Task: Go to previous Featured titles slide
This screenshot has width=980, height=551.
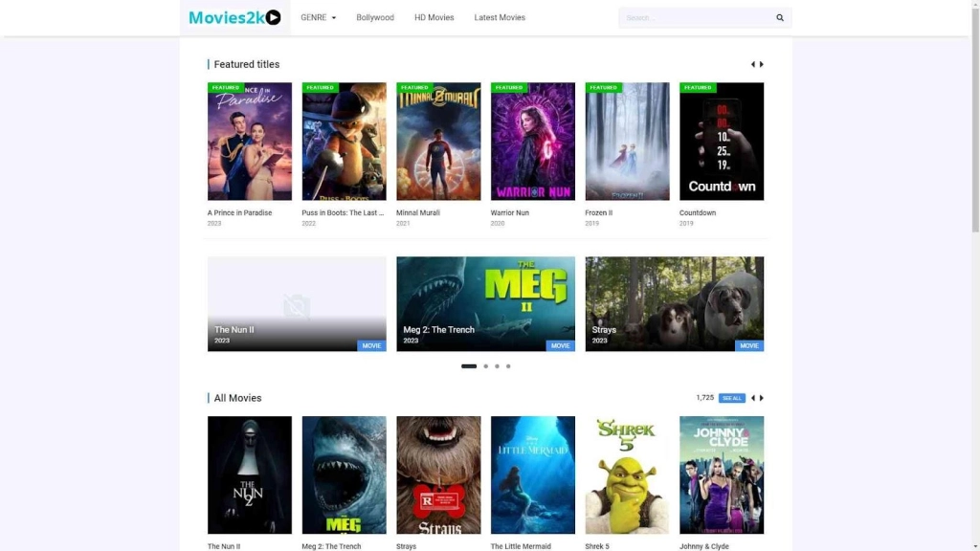Action: 752,64
